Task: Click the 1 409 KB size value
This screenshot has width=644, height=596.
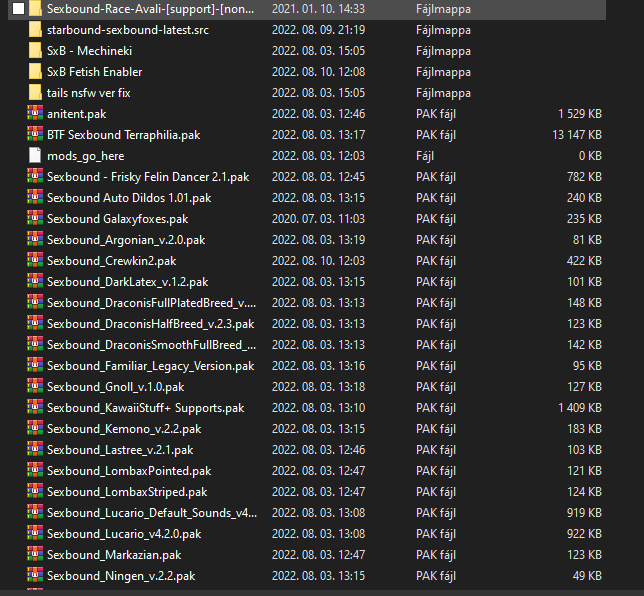Action: 580,407
